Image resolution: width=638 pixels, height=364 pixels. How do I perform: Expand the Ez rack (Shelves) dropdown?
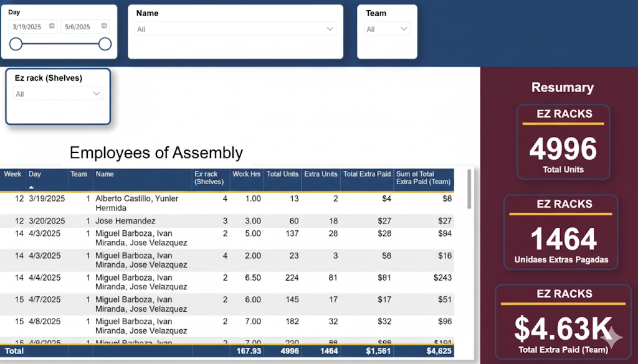point(97,94)
